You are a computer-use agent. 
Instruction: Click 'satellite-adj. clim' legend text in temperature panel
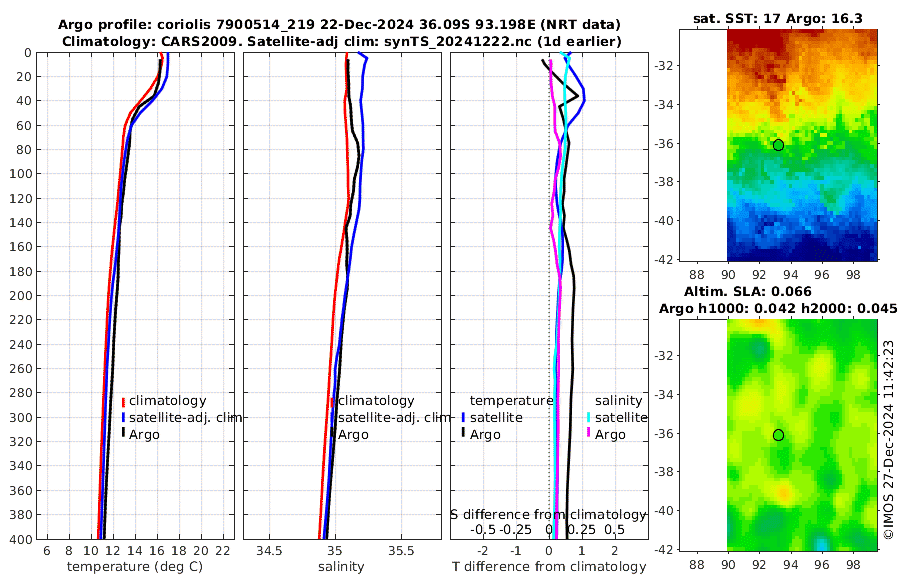185,417
